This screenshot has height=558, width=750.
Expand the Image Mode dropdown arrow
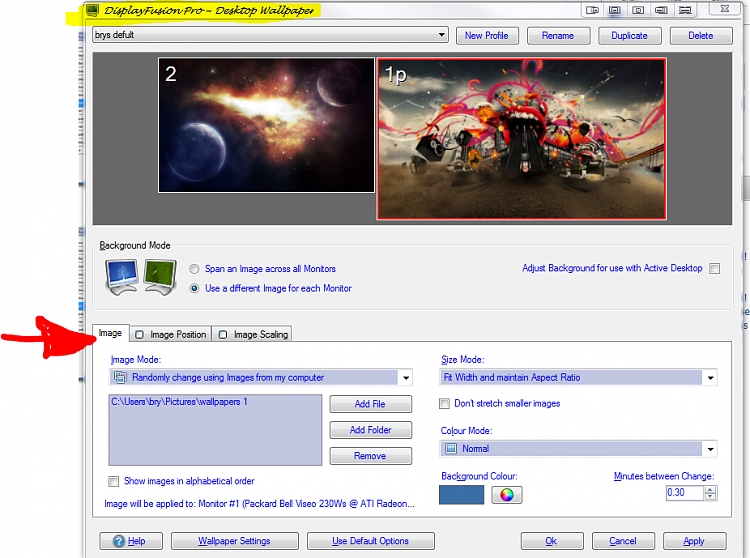pyautogui.click(x=406, y=378)
